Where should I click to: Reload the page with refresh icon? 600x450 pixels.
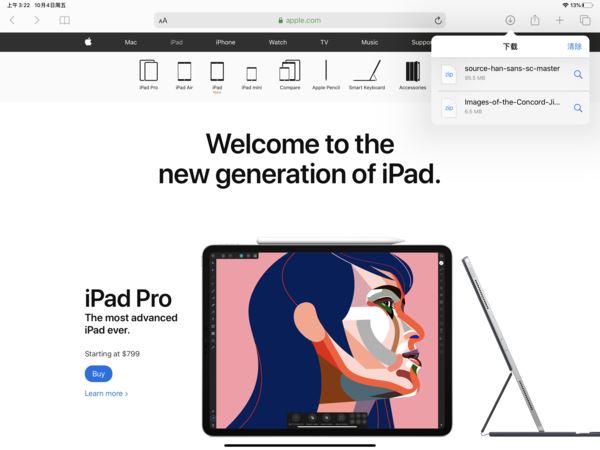[438, 20]
